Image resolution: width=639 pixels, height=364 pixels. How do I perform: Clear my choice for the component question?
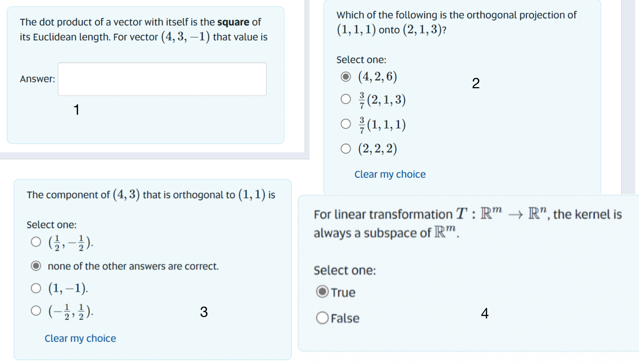pyautogui.click(x=80, y=338)
